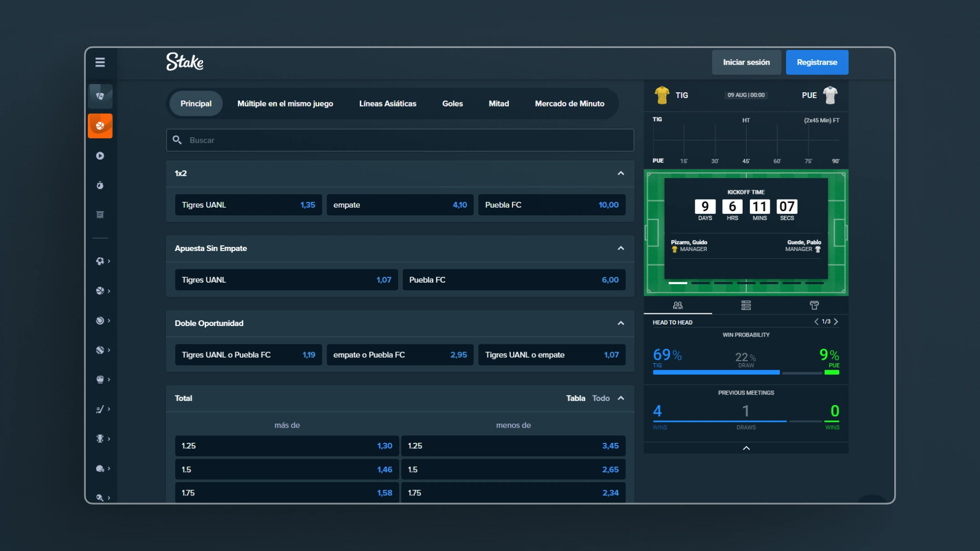The width and height of the screenshot is (980, 551).
Task: Click the 'HEAD TO HEAD' heading
Action: click(672, 322)
